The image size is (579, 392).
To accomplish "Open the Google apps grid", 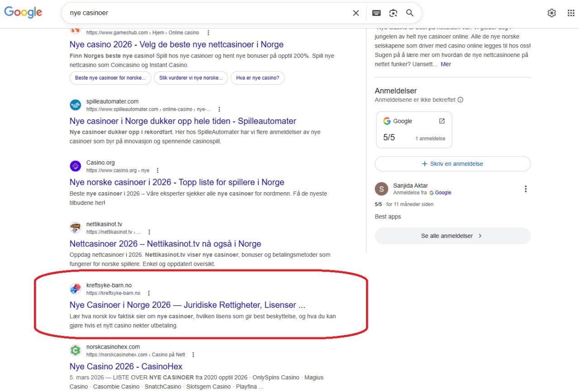I will point(571,13).
